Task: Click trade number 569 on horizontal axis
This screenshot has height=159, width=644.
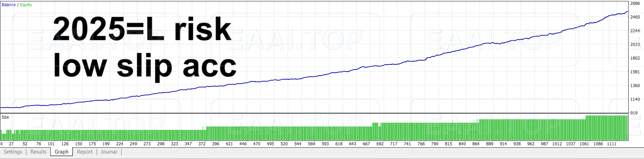Action: pyautogui.click(x=311, y=144)
